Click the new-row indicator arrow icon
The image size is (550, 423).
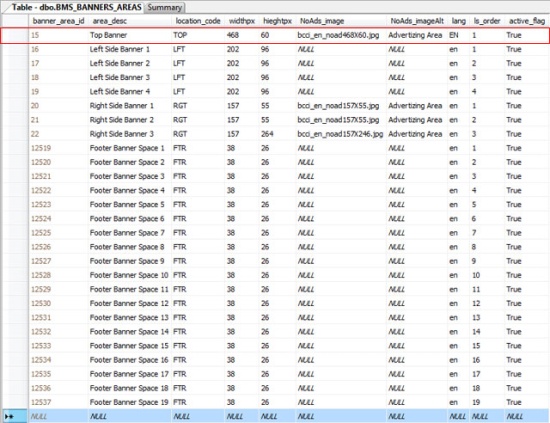9,416
